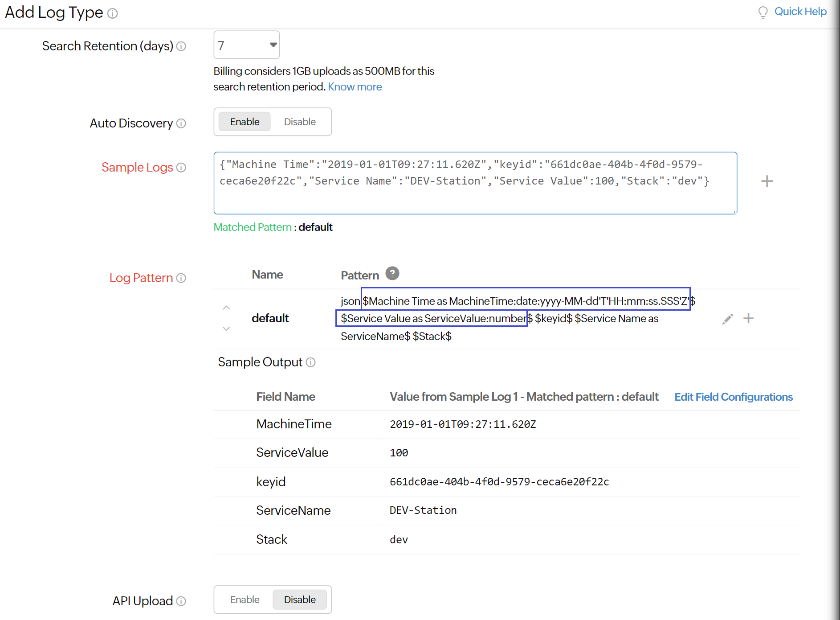The height and width of the screenshot is (620, 840).
Task: Click the pencil icon to edit default pattern
Action: pyautogui.click(x=727, y=319)
